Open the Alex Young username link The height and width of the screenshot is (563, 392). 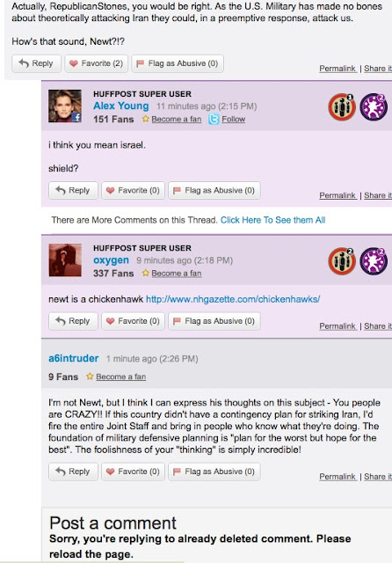(121, 106)
